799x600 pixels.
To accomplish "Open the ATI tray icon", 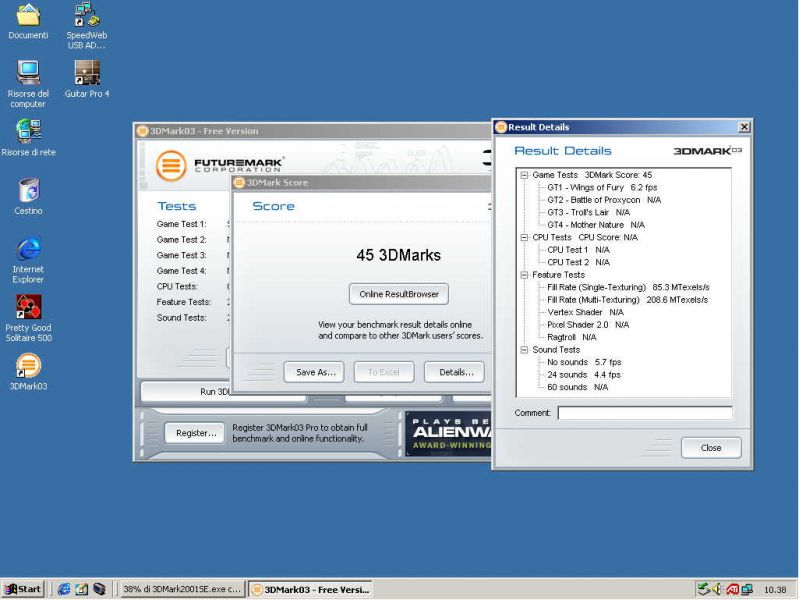I will tap(732, 589).
